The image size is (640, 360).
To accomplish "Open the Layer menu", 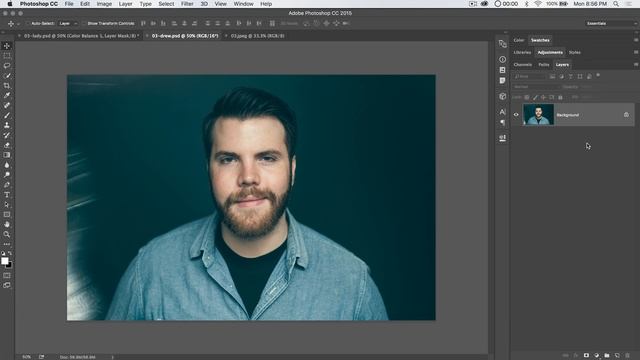I will 125,4.
